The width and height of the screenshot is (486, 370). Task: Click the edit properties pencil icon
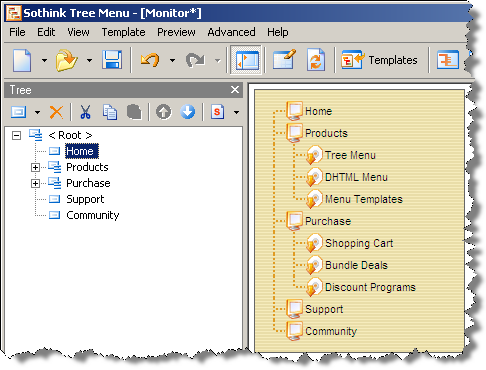coord(284,60)
